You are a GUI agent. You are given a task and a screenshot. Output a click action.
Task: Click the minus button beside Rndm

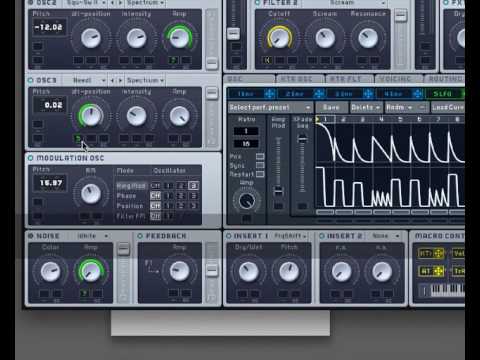(x=422, y=108)
